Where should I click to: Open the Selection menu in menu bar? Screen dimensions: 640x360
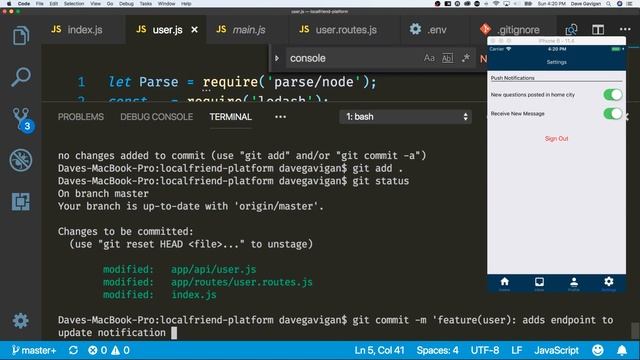(74, 4)
